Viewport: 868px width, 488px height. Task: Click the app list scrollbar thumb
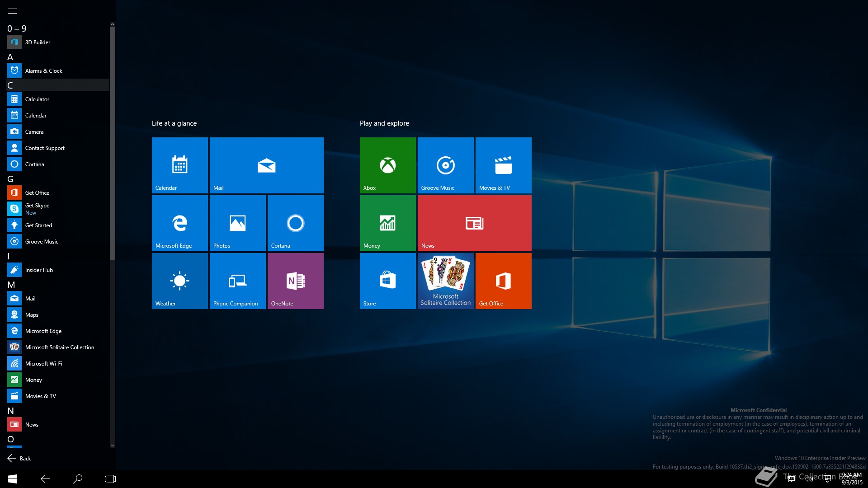[x=113, y=144]
